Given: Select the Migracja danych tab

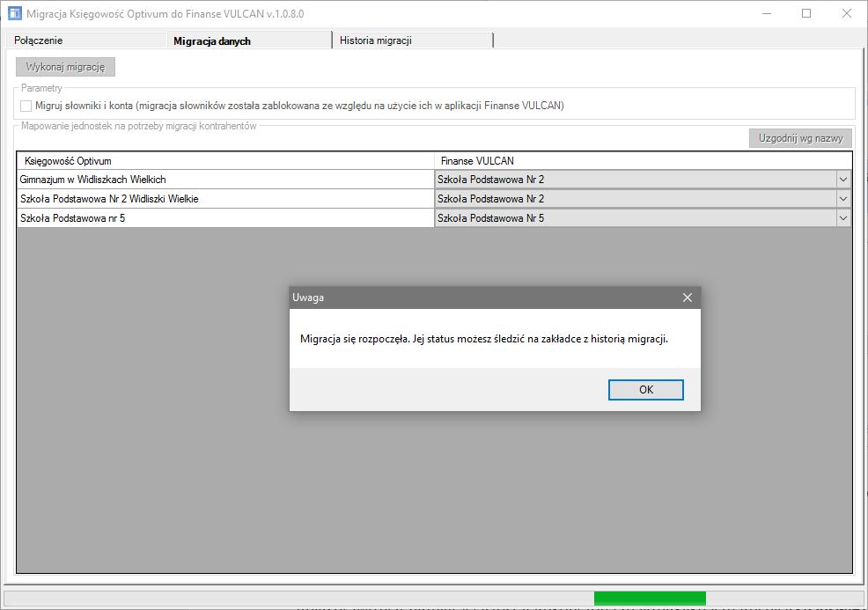Looking at the screenshot, I should (x=249, y=40).
